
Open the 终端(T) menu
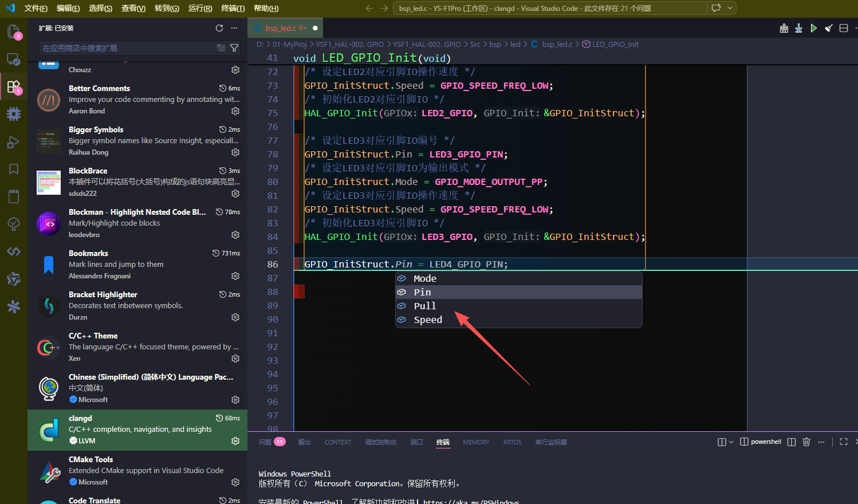[233, 8]
